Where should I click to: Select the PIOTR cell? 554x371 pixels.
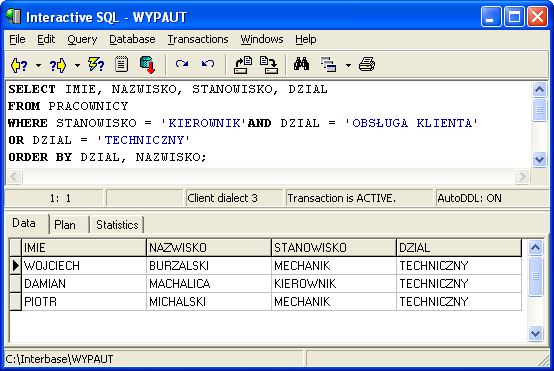[x=84, y=302]
